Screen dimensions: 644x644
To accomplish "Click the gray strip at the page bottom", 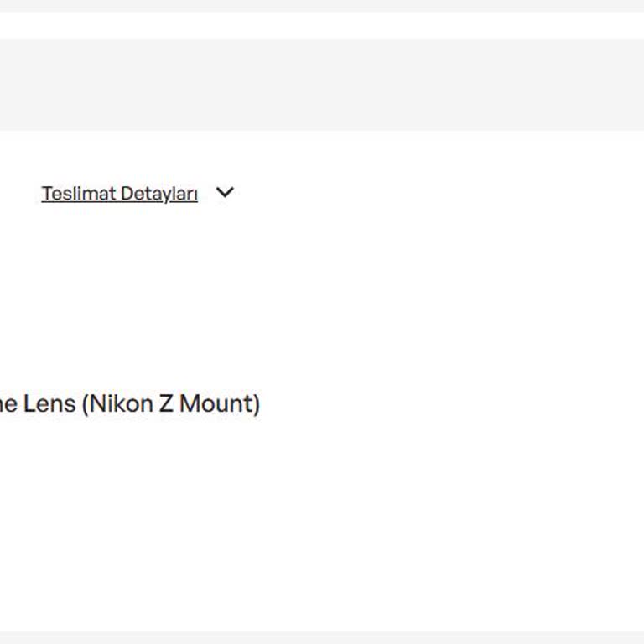I will pos(322,637).
